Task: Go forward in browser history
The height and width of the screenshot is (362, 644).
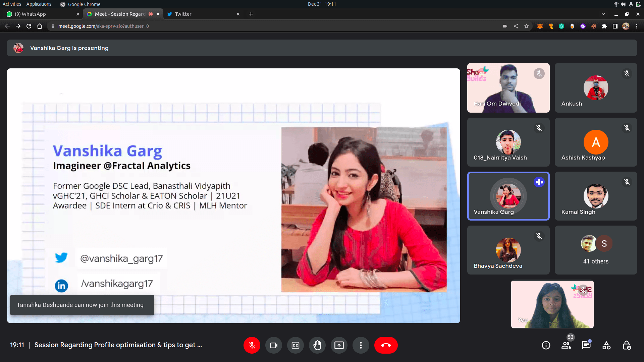Action: [18, 26]
